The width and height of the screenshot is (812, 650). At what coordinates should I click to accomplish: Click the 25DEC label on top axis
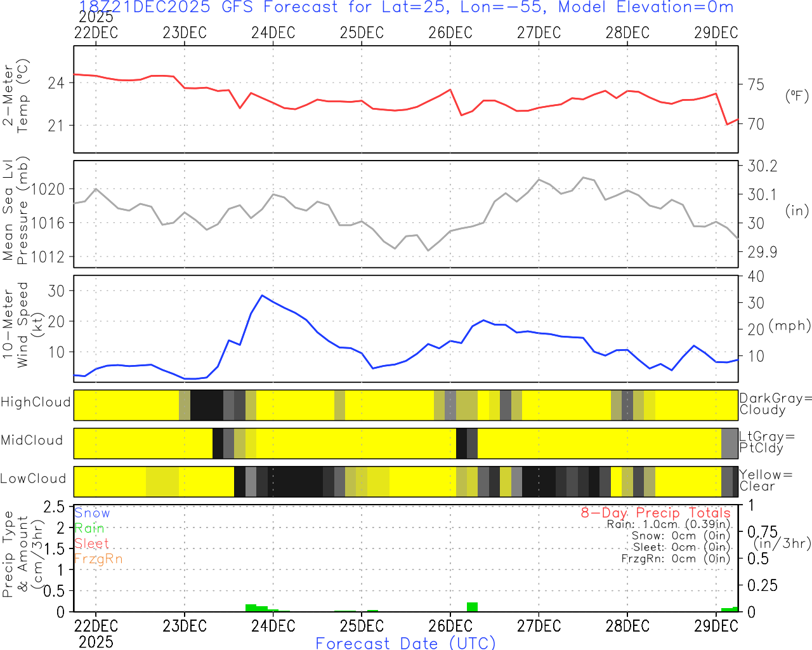click(x=362, y=33)
